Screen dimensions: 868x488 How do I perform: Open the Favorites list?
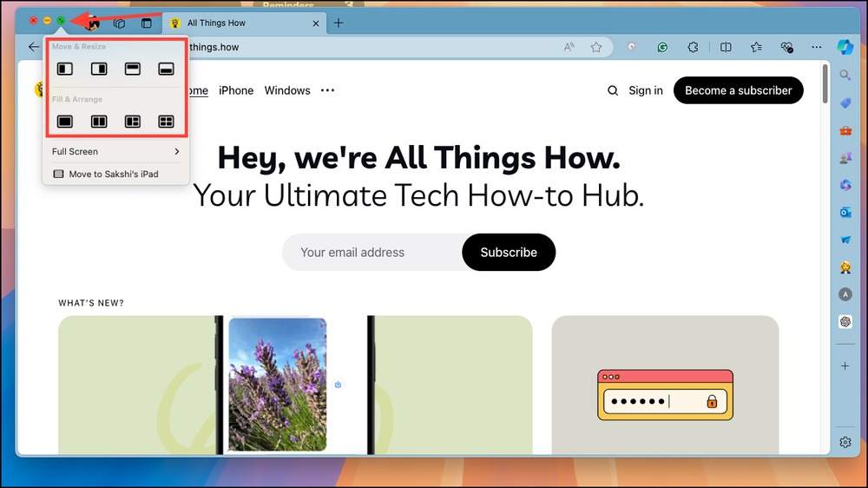pos(756,47)
